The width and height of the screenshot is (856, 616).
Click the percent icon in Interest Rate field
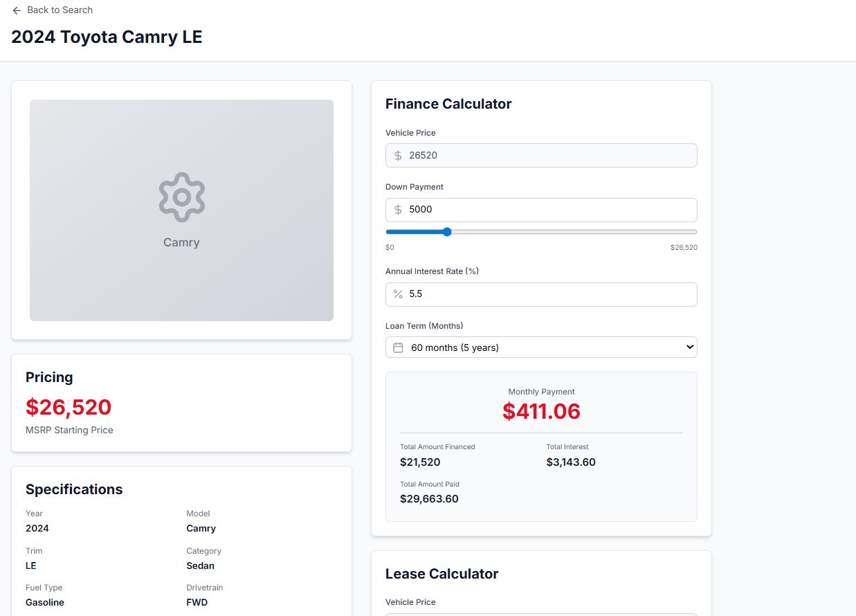pos(398,294)
